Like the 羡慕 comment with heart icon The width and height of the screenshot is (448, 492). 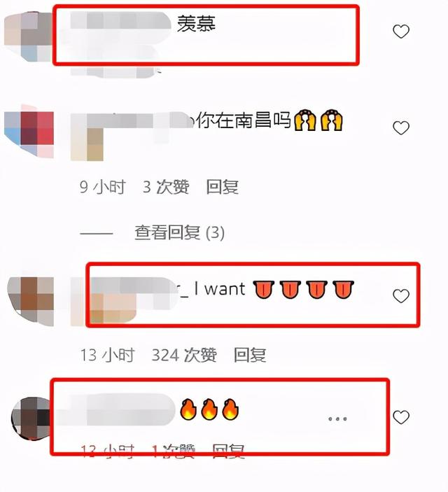tap(401, 31)
